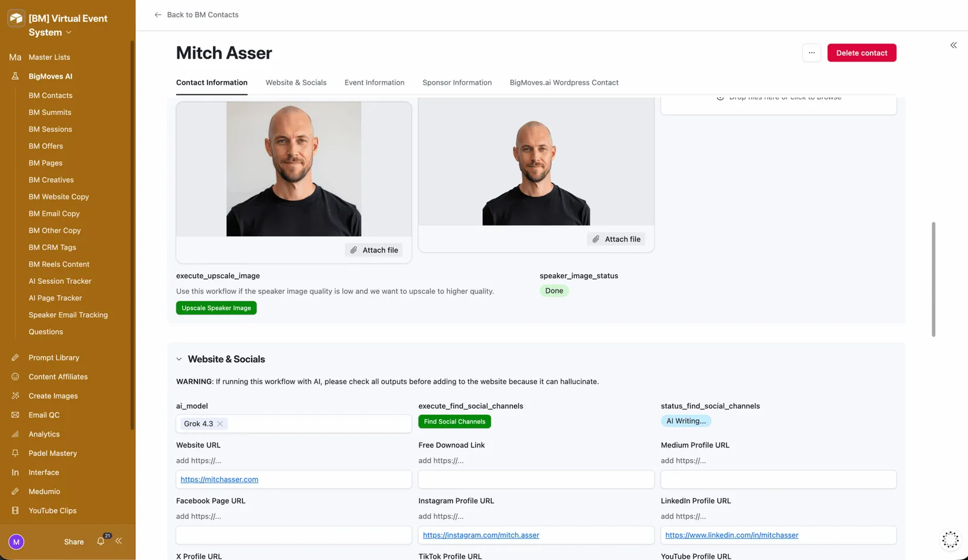Screen dimensions: 968x560
Task: Remove the Grok 4.3 model tag
Action: tap(220, 424)
